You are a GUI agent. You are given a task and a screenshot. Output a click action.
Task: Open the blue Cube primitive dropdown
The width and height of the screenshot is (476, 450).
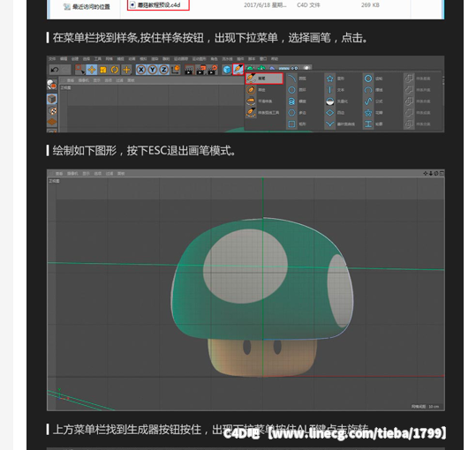pos(227,70)
